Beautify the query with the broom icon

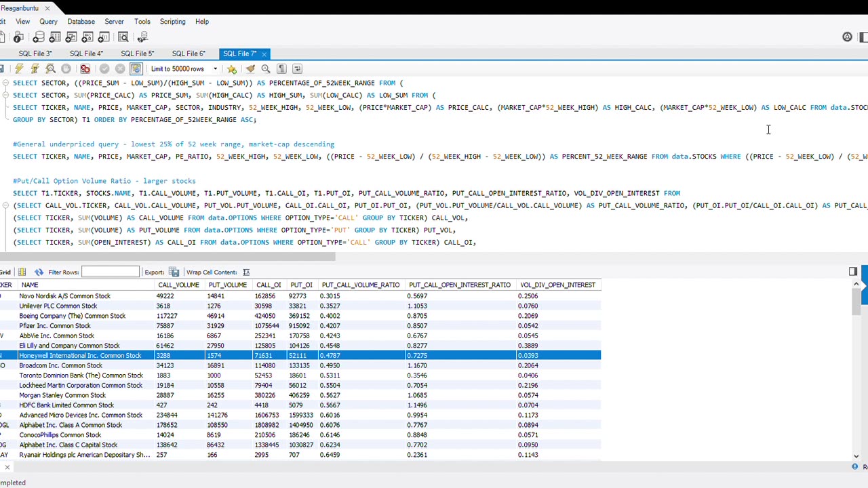tap(250, 68)
